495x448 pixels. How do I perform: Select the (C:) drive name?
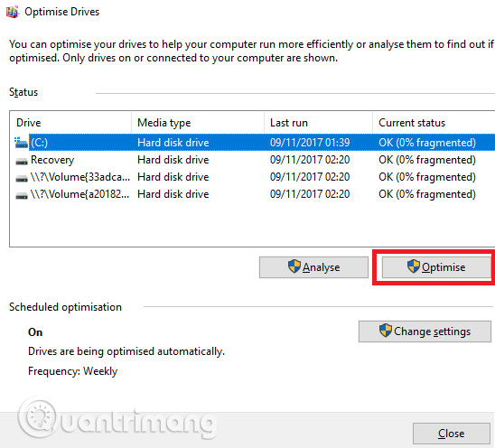pyautogui.click(x=39, y=143)
